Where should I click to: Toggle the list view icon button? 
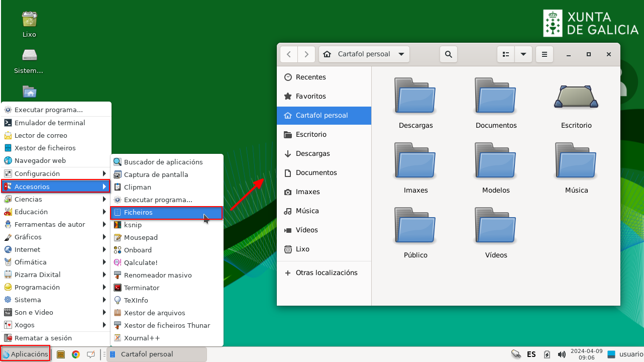tap(506, 54)
